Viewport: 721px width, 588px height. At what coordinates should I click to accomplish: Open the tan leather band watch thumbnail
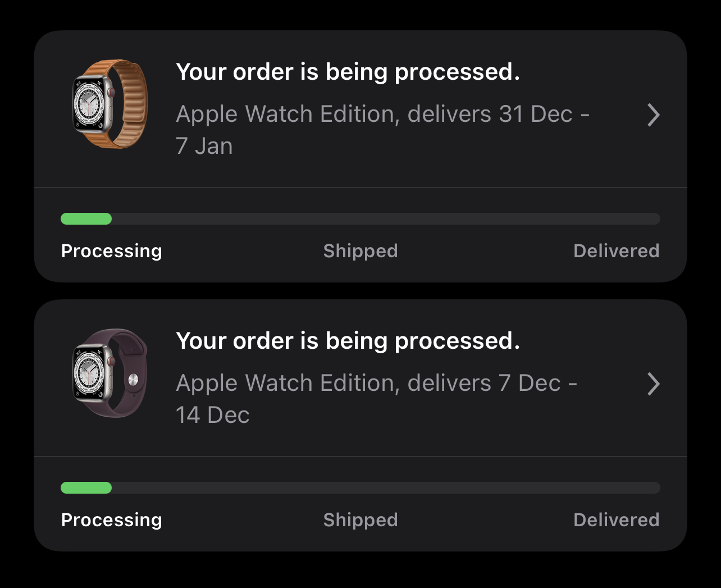tap(111, 104)
